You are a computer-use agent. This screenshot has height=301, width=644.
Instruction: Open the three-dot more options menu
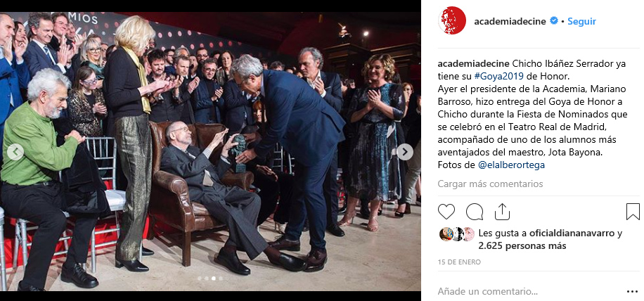633,292
